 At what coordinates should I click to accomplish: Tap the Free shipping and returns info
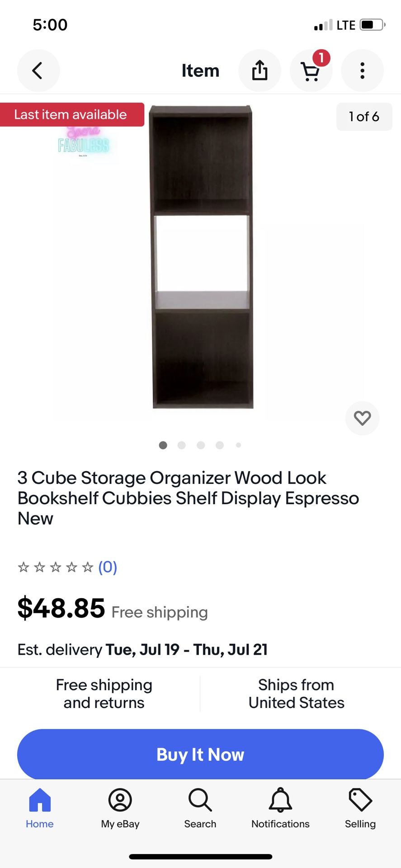[x=104, y=693]
